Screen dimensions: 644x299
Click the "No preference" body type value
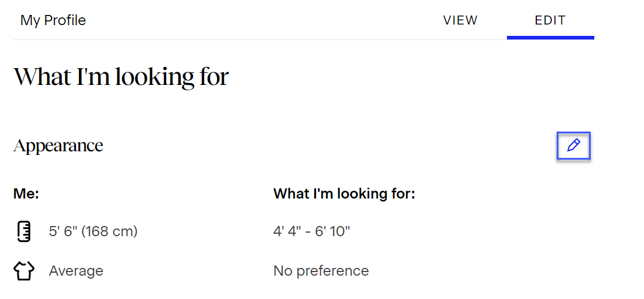[321, 271]
